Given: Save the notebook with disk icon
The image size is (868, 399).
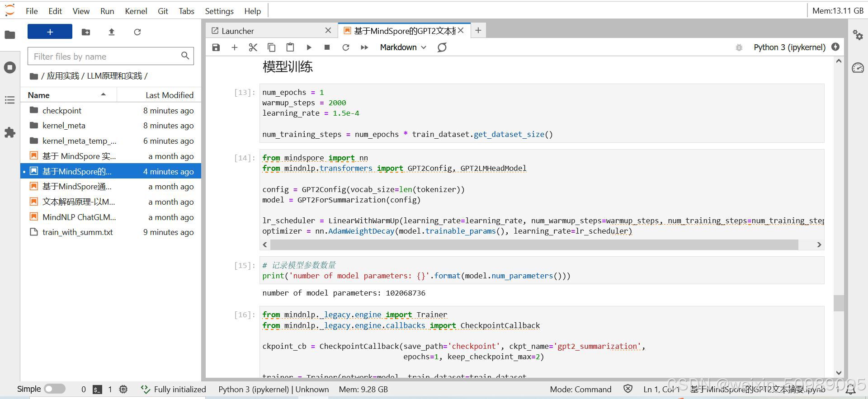Looking at the screenshot, I should (216, 47).
